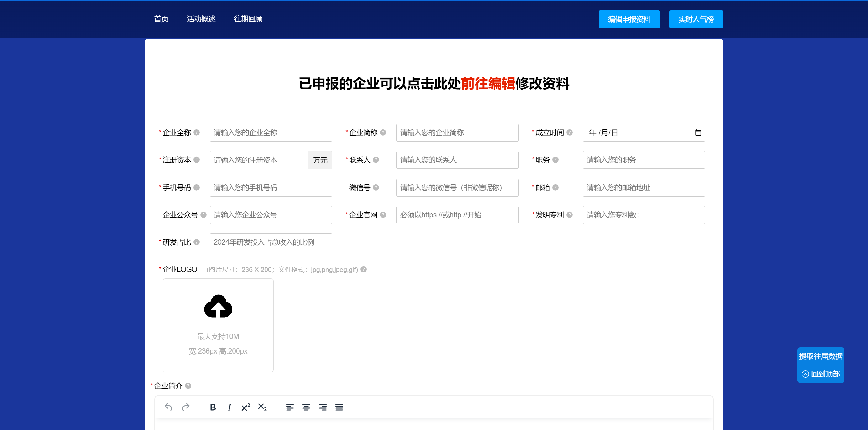This screenshot has height=430, width=868.
Task: Click 提取往届数据 floating button
Action: point(821,356)
